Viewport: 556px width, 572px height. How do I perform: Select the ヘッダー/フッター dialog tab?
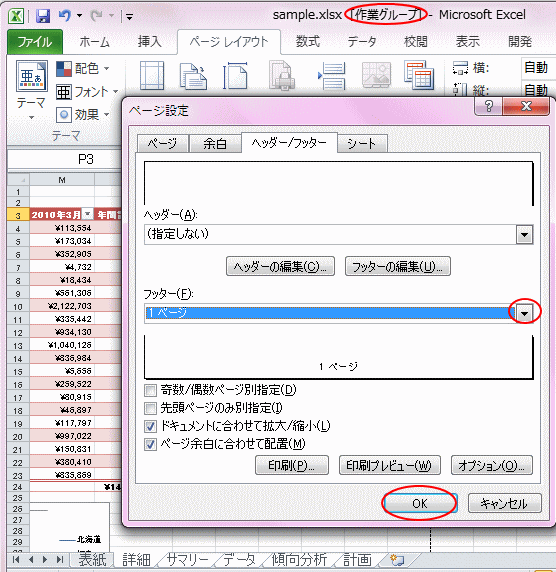click(289, 143)
